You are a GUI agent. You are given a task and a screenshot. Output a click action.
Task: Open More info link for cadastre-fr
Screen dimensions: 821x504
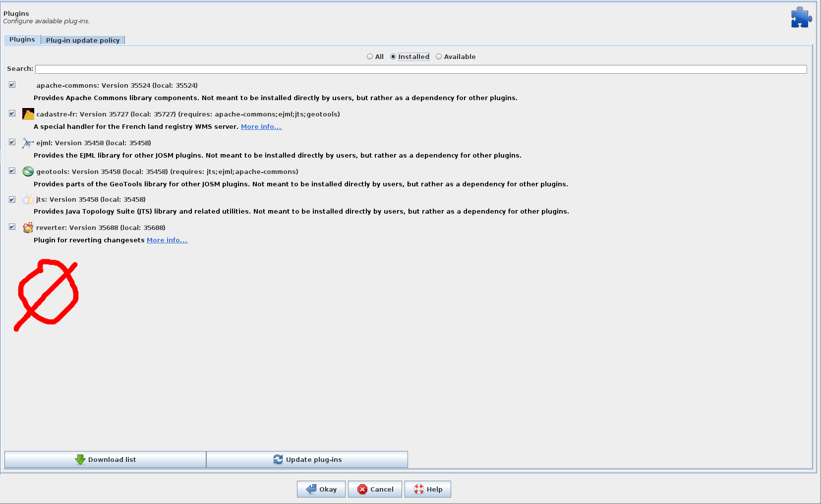tap(261, 127)
